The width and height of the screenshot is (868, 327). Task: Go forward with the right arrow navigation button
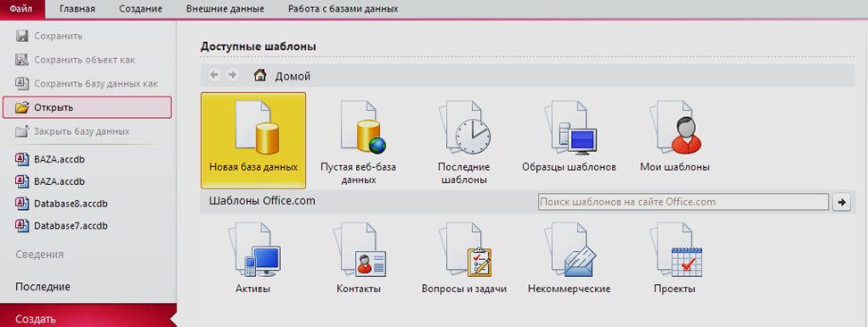tap(233, 75)
